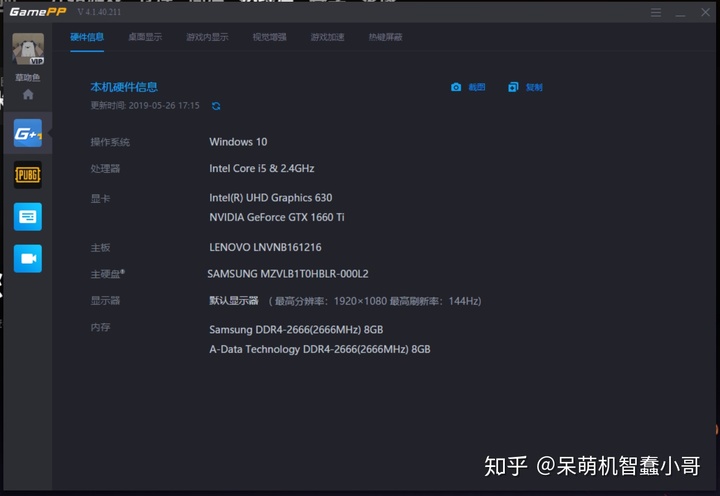This screenshot has height=496, width=720.
Task: Go to home via the house icon
Action: tap(28, 95)
